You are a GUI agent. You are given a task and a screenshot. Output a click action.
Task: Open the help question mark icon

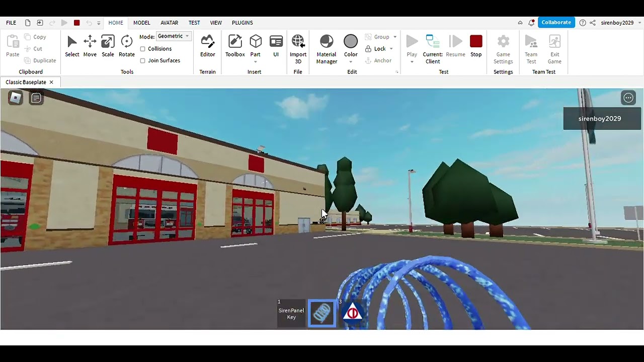[583, 23]
